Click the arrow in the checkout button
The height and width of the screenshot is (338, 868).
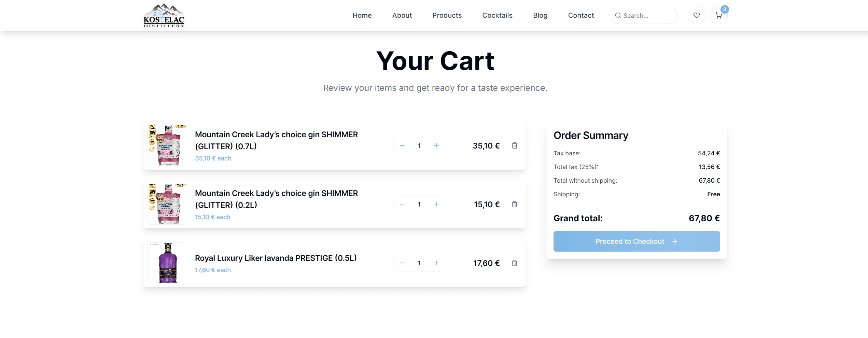675,241
